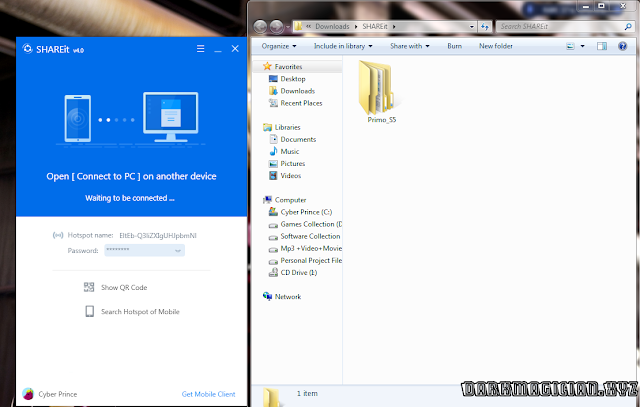Open the address bar history dropdown
The image size is (640, 407).
point(472,27)
